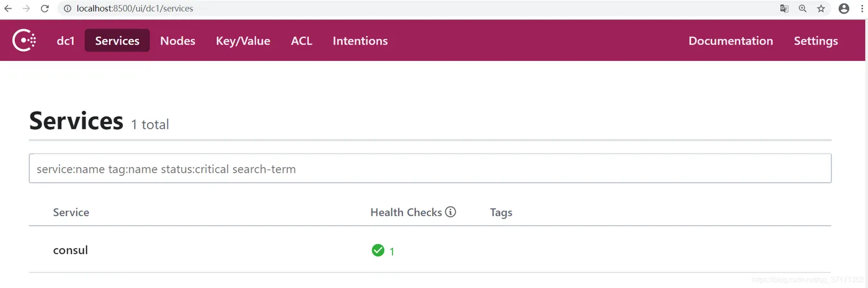868x288 pixels.
Task: Reload the page with refresh icon
Action: pyautogui.click(x=45, y=9)
